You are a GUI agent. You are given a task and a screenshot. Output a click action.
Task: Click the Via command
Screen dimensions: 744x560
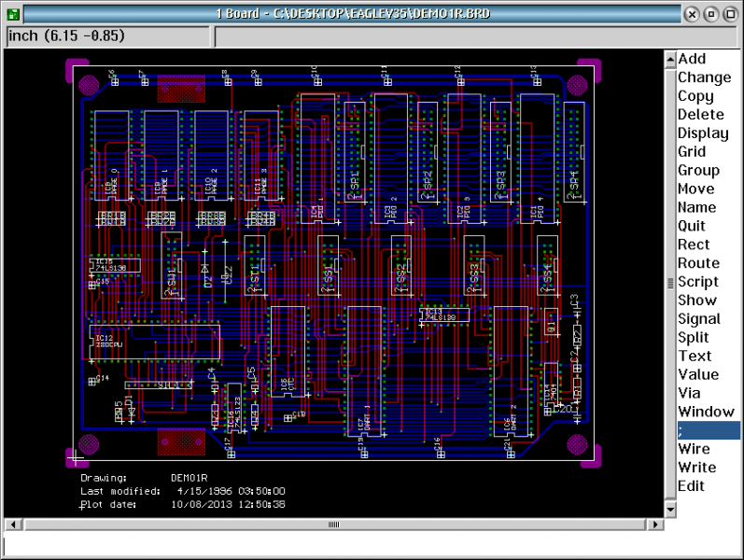coord(689,393)
